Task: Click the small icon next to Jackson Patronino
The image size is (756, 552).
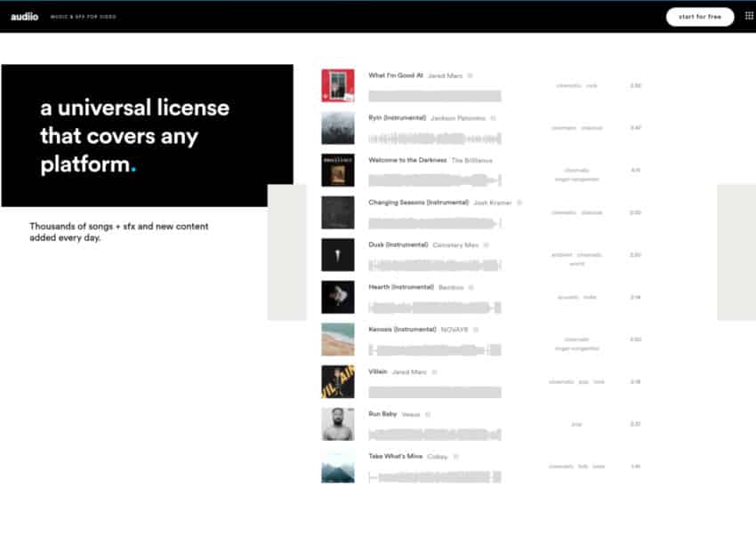Action: [493, 118]
